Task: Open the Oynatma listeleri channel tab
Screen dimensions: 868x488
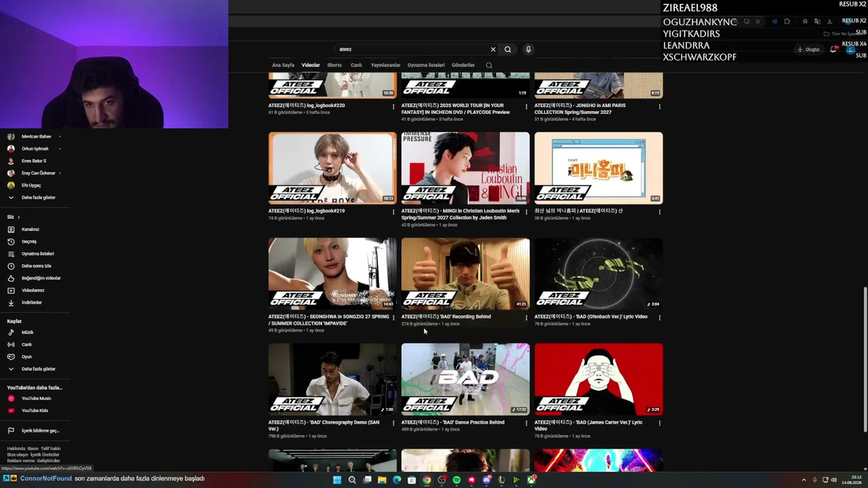Action: click(x=426, y=65)
